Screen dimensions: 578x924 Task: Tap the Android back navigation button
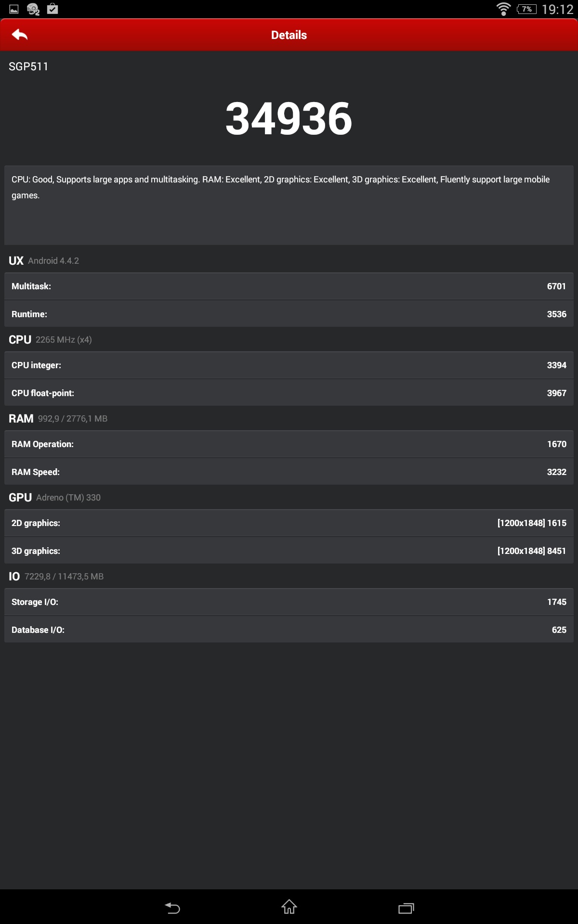click(172, 908)
